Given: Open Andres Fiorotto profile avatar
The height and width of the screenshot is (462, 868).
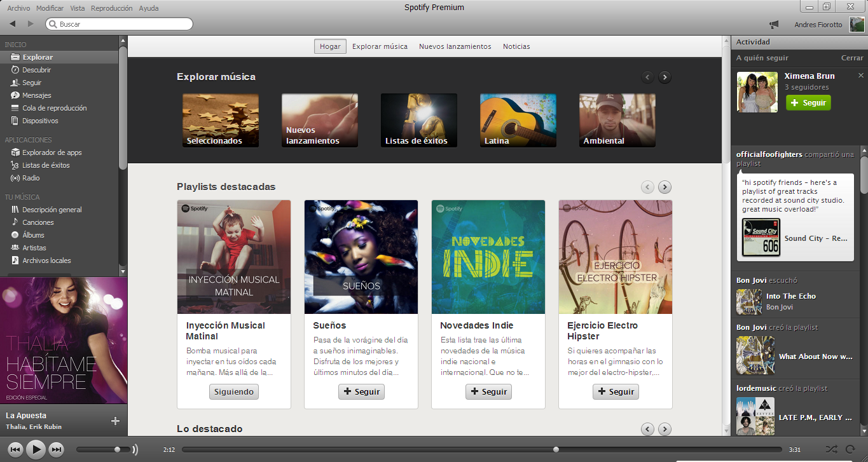Looking at the screenshot, I should [857, 25].
